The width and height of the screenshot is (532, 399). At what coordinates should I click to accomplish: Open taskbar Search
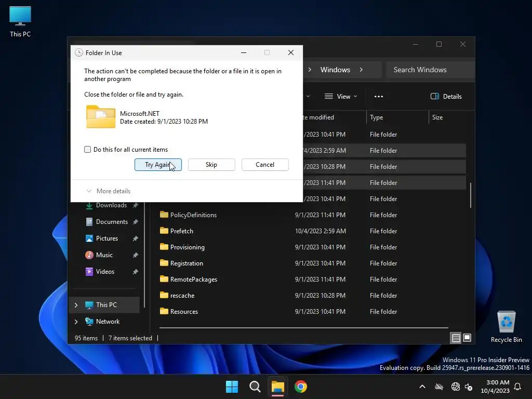point(255,387)
